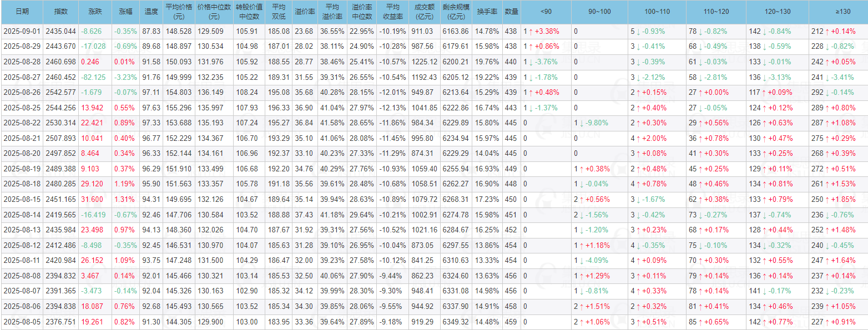The image size is (868, 330).
Task: Click the 110~120 price range header
Action: [715, 11]
